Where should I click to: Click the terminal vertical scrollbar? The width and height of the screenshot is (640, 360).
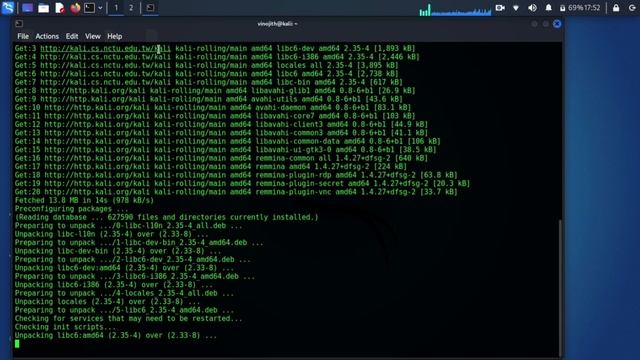click(560, 288)
